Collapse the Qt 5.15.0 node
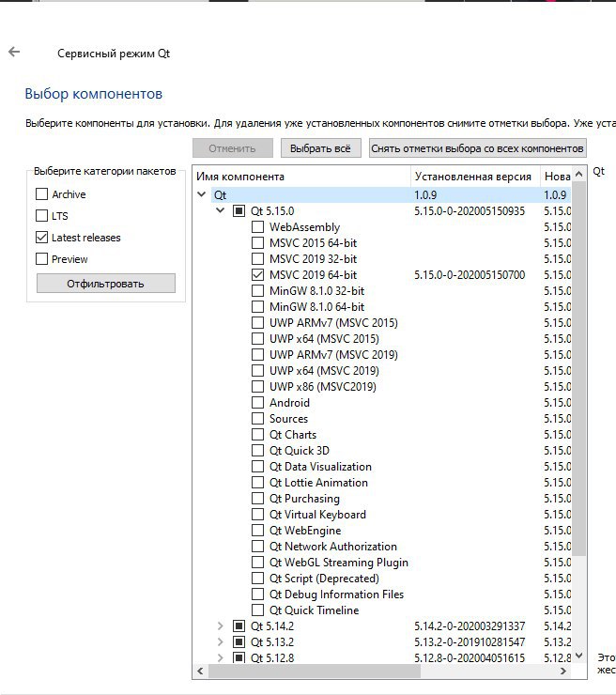The width and height of the screenshot is (616, 695). [x=221, y=210]
